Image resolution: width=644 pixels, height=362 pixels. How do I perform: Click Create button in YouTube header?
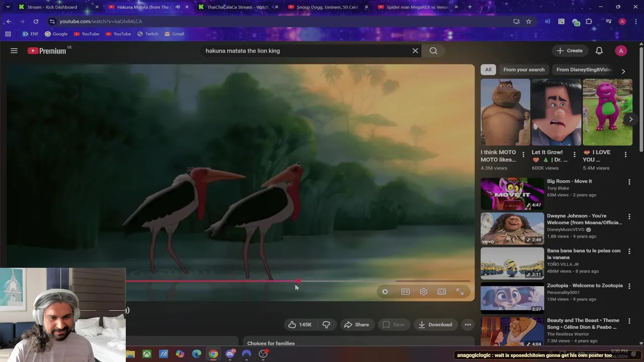(x=570, y=51)
